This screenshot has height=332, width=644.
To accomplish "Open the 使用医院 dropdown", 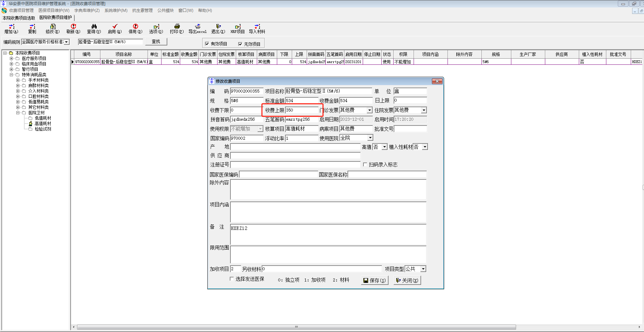I will 370,138.
